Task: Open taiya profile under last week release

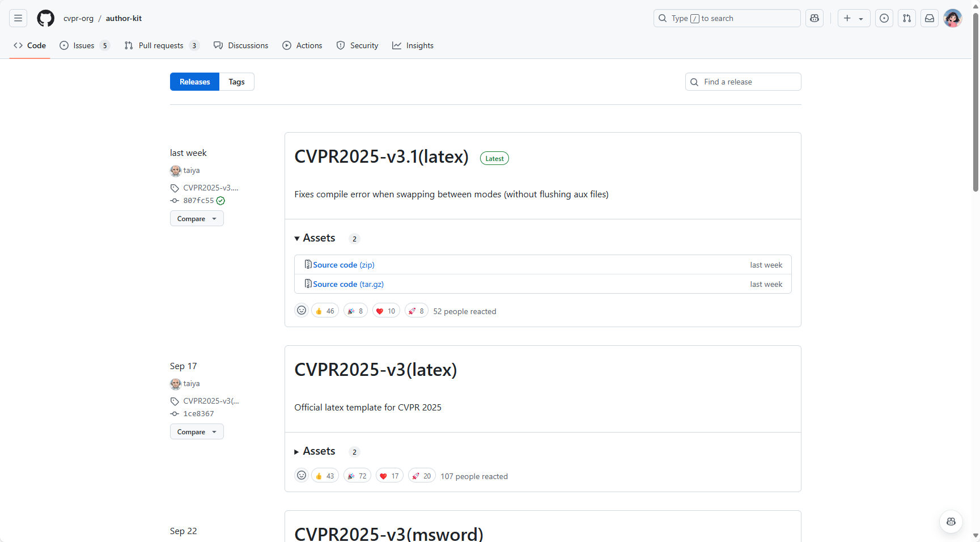Action: tap(191, 170)
